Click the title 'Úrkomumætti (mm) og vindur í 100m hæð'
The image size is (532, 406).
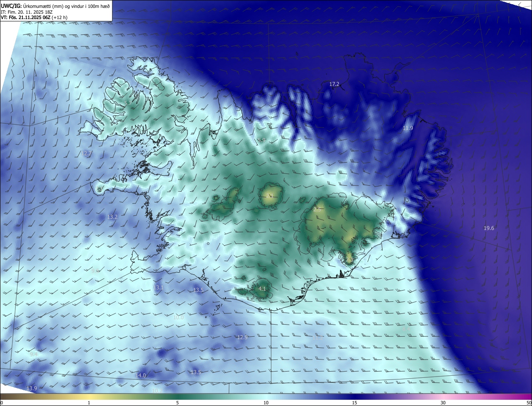66,6
